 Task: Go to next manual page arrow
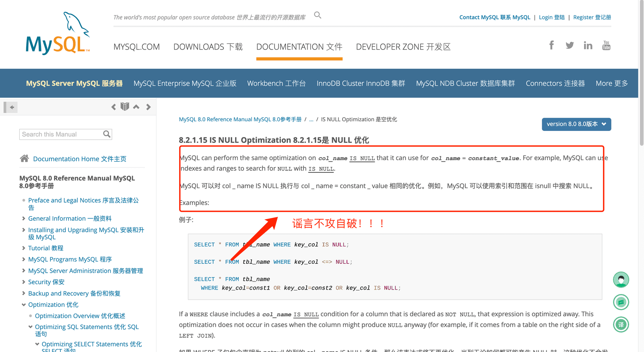[149, 107]
